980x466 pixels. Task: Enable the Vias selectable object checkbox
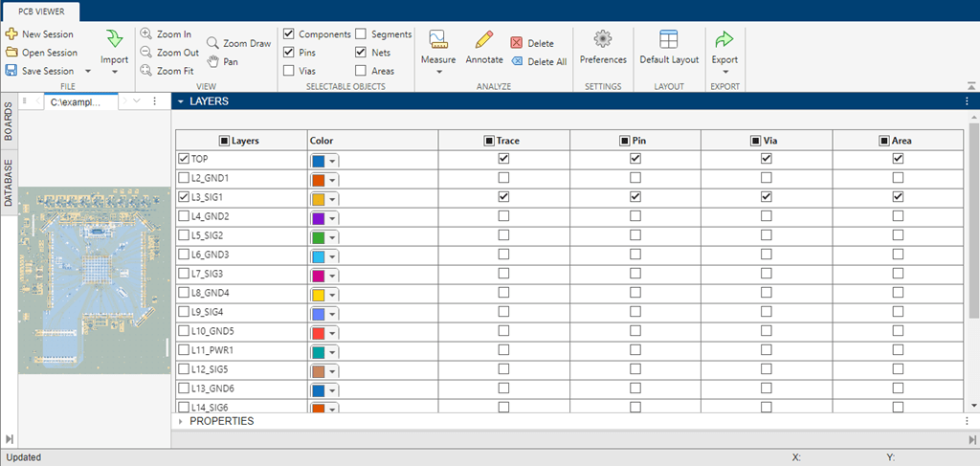point(289,71)
